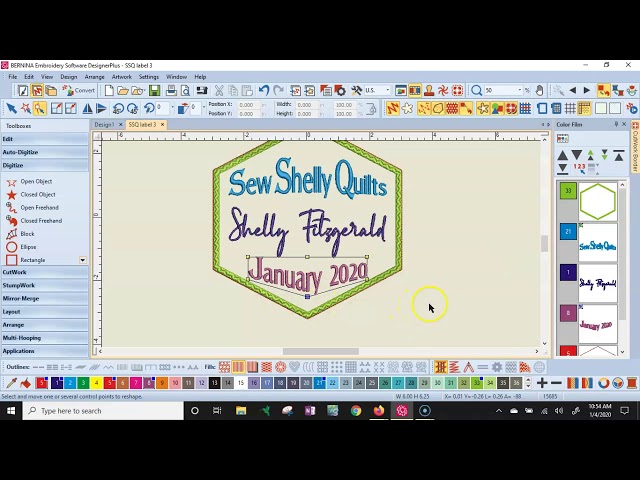Open a design file via folder icon
This screenshot has height=480, width=640.
click(123, 90)
